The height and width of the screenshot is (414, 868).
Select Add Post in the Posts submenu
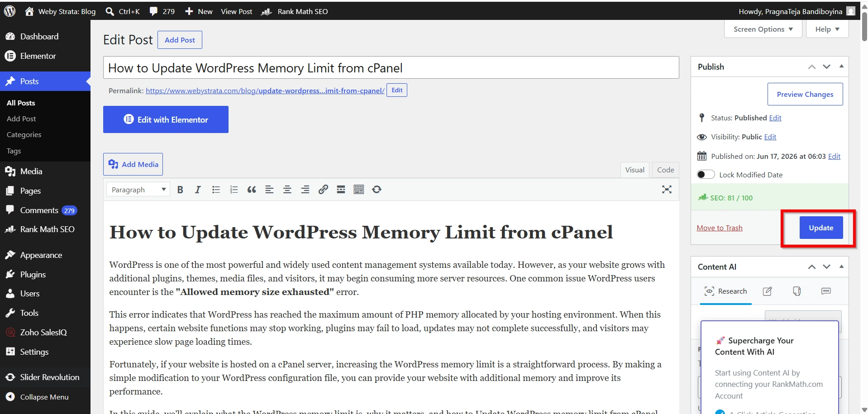click(x=21, y=119)
